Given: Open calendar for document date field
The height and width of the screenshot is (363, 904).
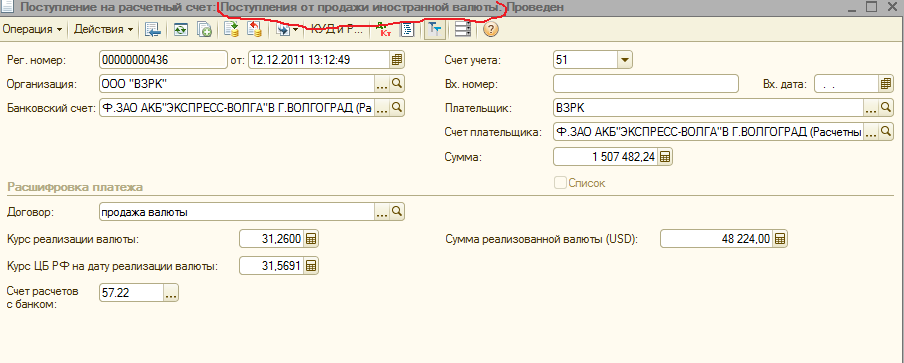Looking at the screenshot, I should [x=397, y=60].
